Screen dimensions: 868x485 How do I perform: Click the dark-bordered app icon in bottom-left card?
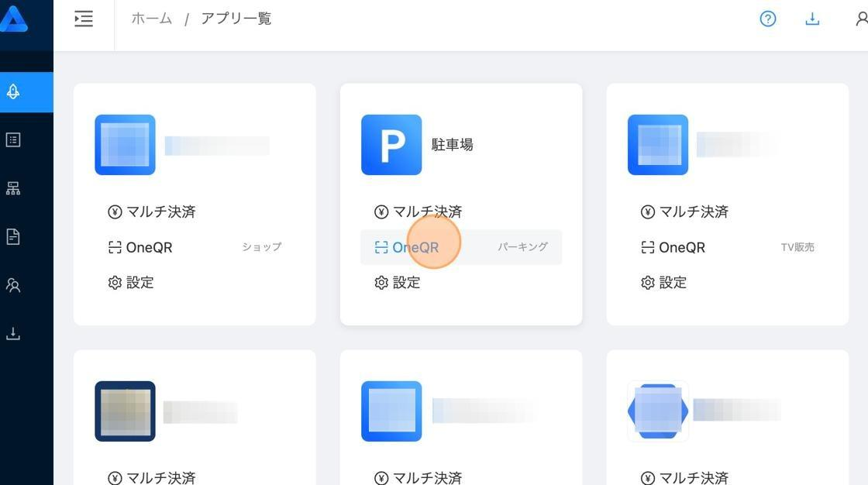[x=125, y=411]
